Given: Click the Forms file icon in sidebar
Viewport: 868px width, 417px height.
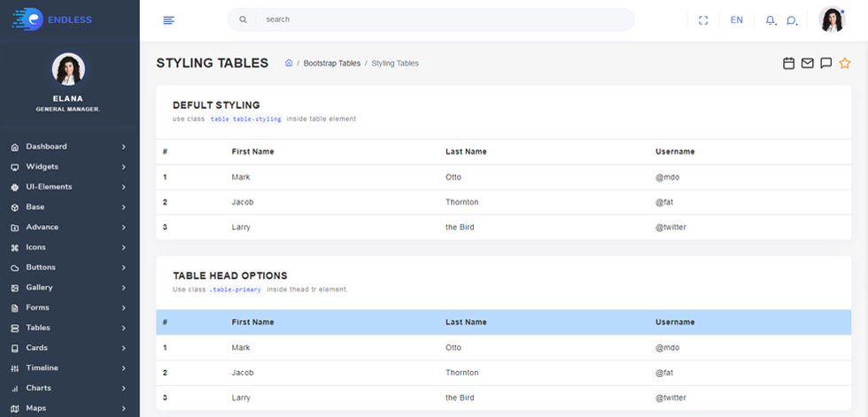Looking at the screenshot, I should (15, 308).
